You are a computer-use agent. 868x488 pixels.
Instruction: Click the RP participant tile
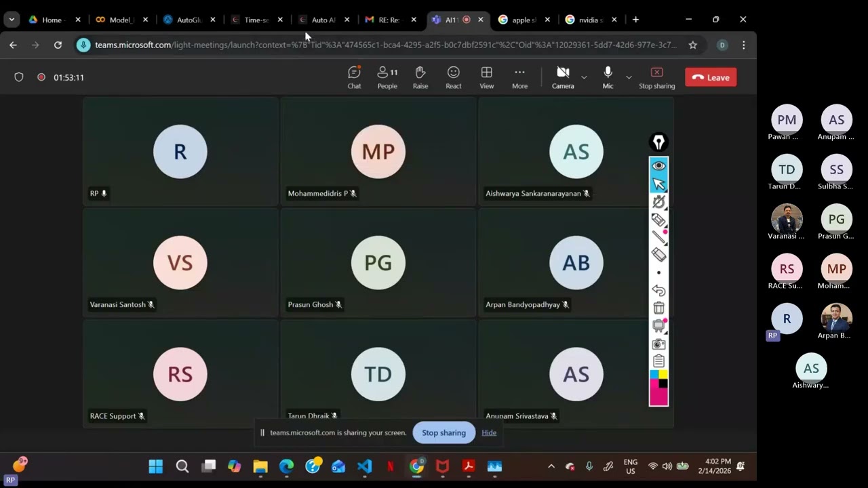(x=180, y=150)
